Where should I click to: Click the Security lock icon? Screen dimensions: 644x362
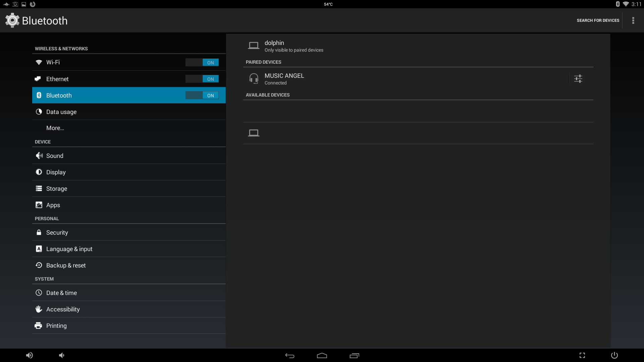tap(39, 232)
